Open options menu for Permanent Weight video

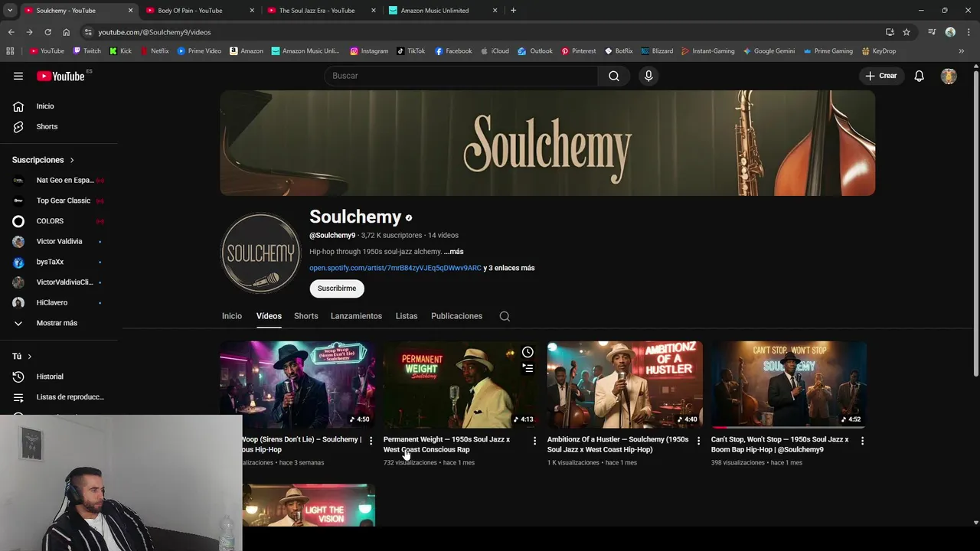click(534, 441)
